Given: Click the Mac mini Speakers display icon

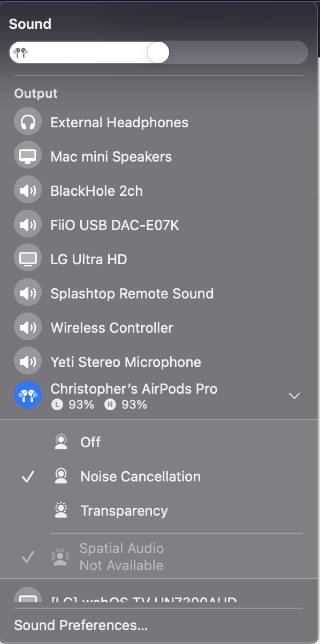Looking at the screenshot, I should [28, 157].
